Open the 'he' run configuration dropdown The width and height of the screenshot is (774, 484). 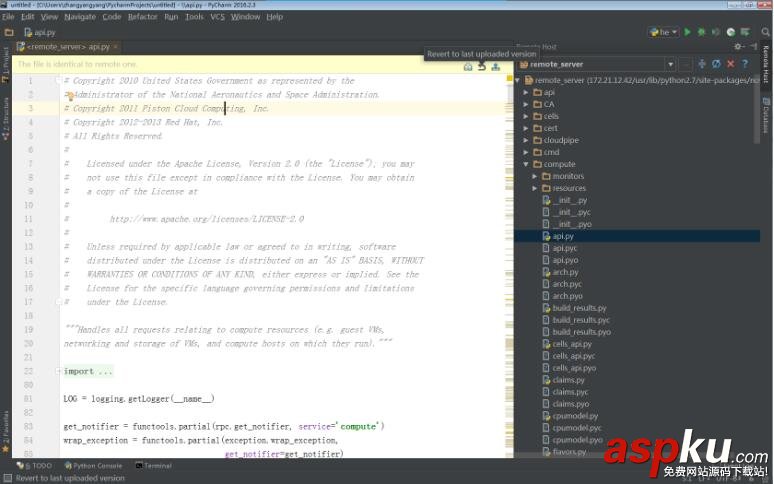click(x=663, y=32)
